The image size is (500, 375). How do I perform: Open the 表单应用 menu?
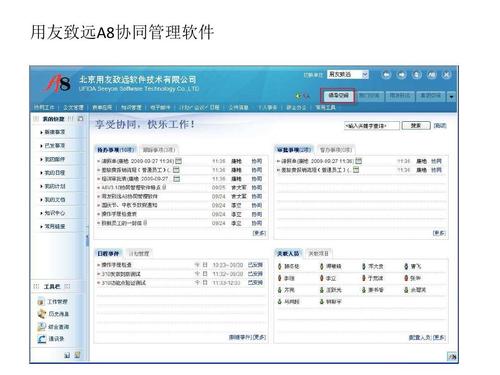pyautogui.click(x=102, y=107)
